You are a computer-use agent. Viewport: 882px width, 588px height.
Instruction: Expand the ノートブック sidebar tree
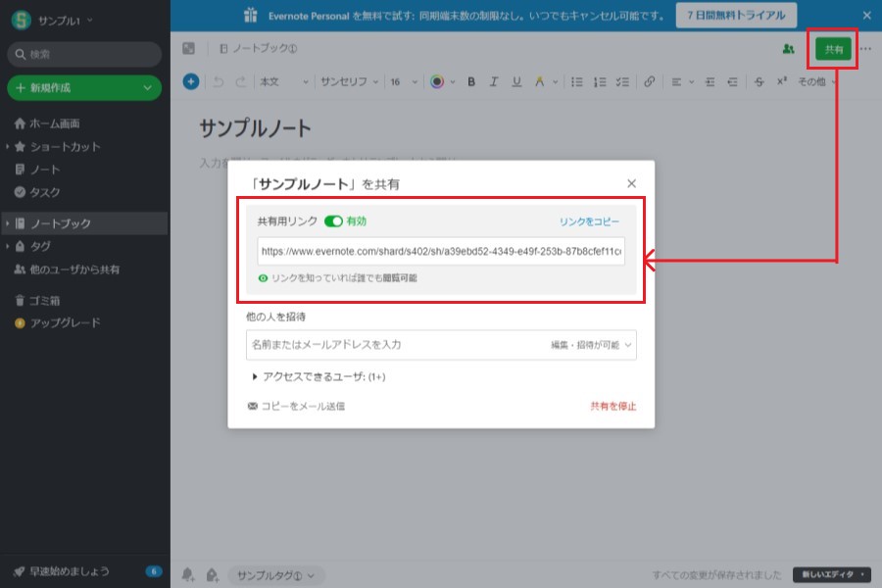pos(7,223)
